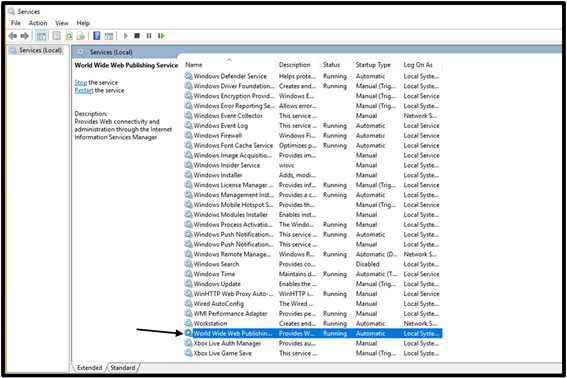Select Services (Local) in console tree
567x378 pixels.
(x=36, y=50)
